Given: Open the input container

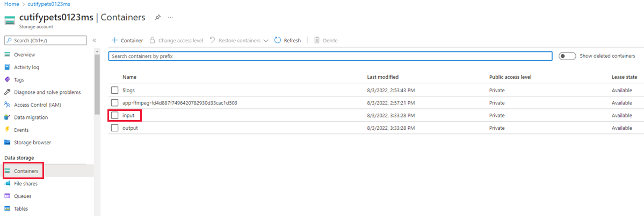Looking at the screenshot, I should coord(128,116).
